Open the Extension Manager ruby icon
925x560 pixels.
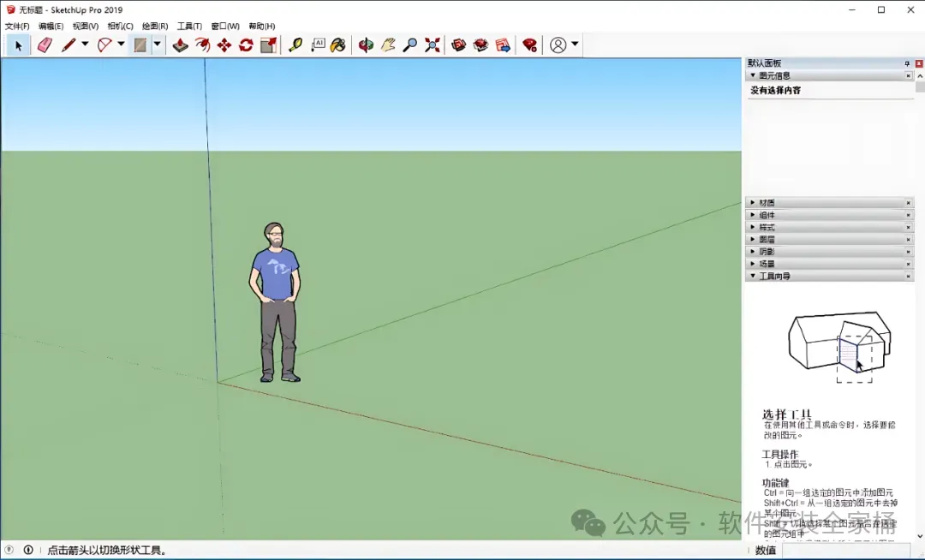tap(530, 45)
